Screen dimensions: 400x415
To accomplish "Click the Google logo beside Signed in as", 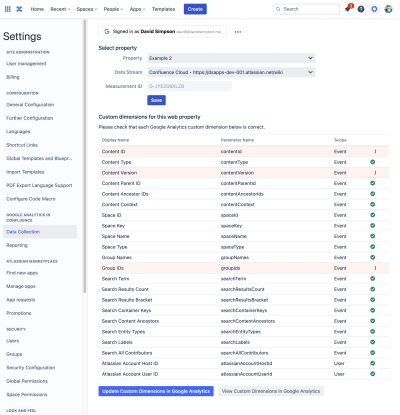I will tap(107, 32).
